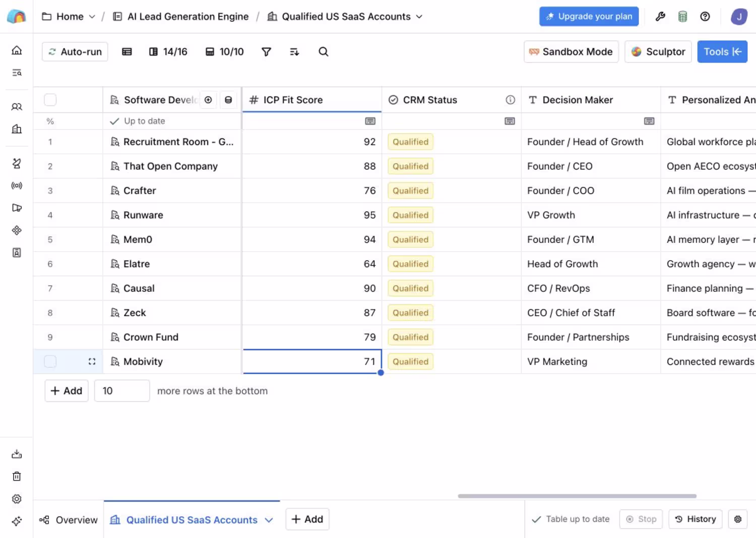Open the list-search icon in left sidebar
The width and height of the screenshot is (756, 538).
click(x=17, y=73)
